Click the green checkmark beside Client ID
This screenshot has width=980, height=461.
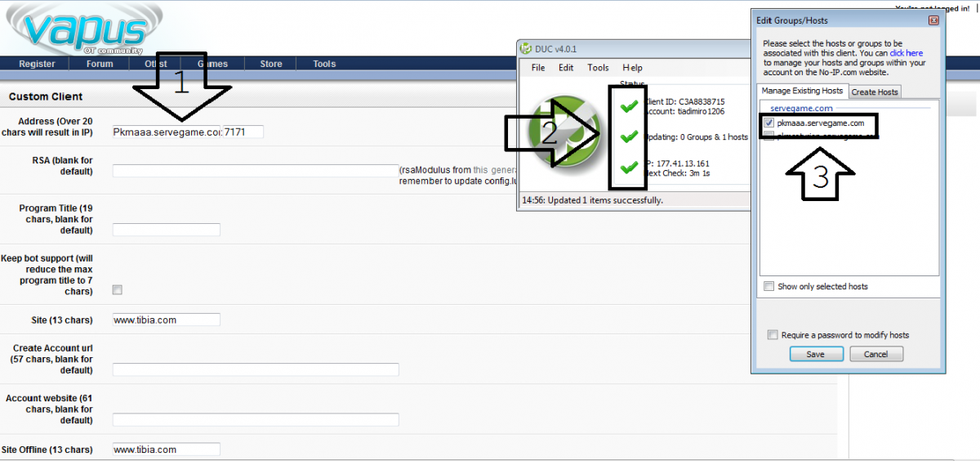pyautogui.click(x=628, y=106)
